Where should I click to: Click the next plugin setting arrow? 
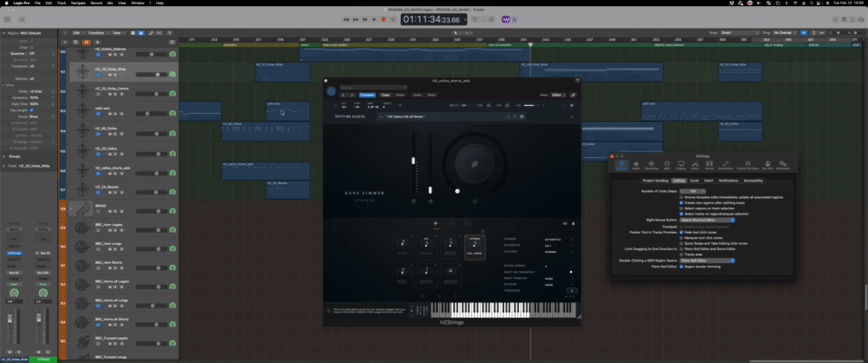(x=352, y=95)
